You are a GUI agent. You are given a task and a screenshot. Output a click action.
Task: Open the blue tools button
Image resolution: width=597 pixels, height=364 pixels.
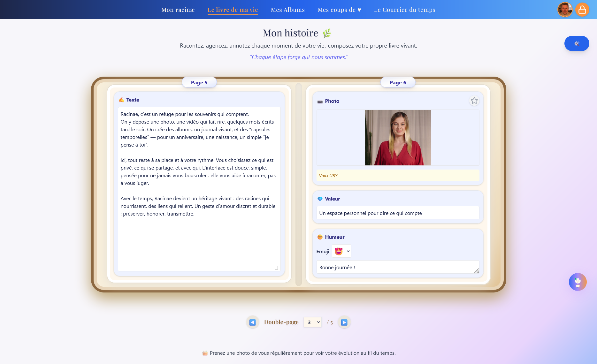click(x=577, y=43)
